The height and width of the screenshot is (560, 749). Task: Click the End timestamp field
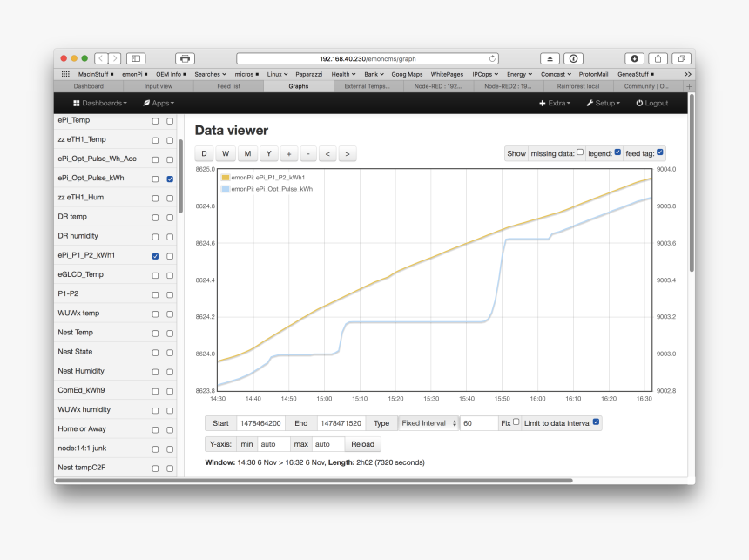tap(341, 423)
